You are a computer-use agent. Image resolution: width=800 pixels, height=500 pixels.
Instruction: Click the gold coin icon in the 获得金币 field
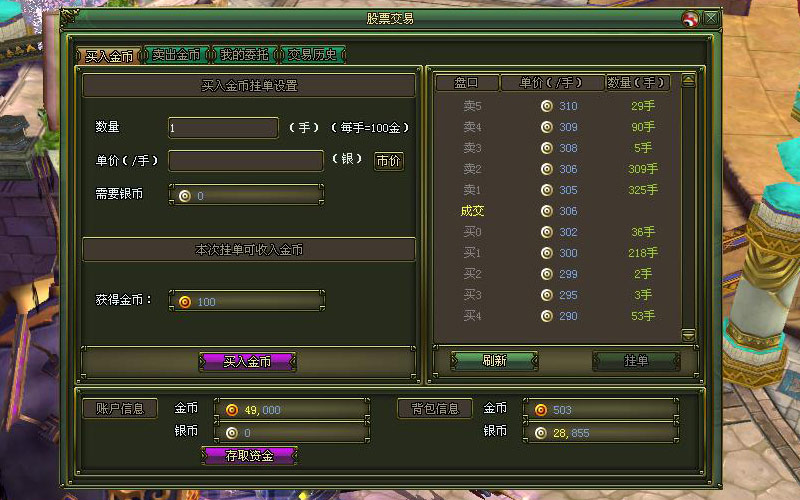pos(184,302)
